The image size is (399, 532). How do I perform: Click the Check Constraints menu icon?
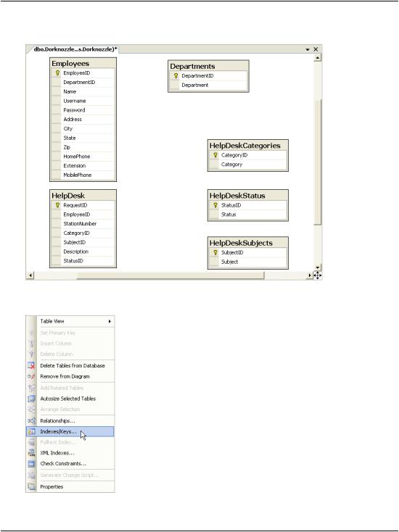[31, 463]
